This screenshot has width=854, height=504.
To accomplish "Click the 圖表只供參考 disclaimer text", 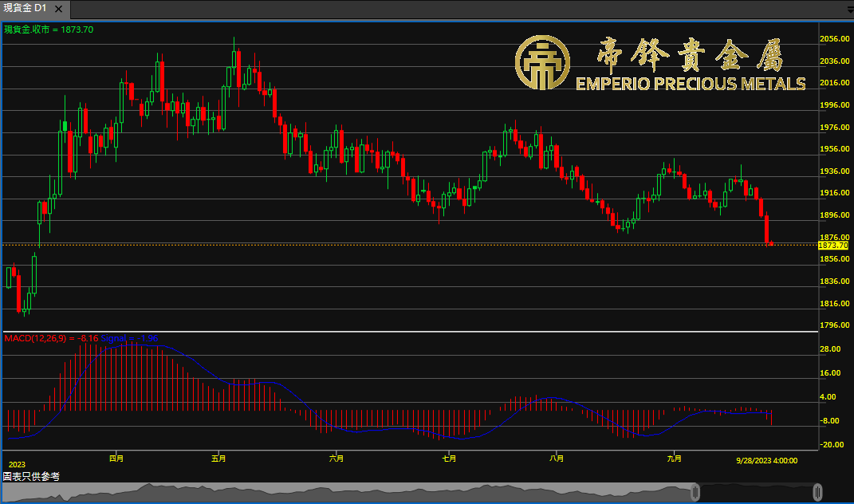I will pos(31,476).
